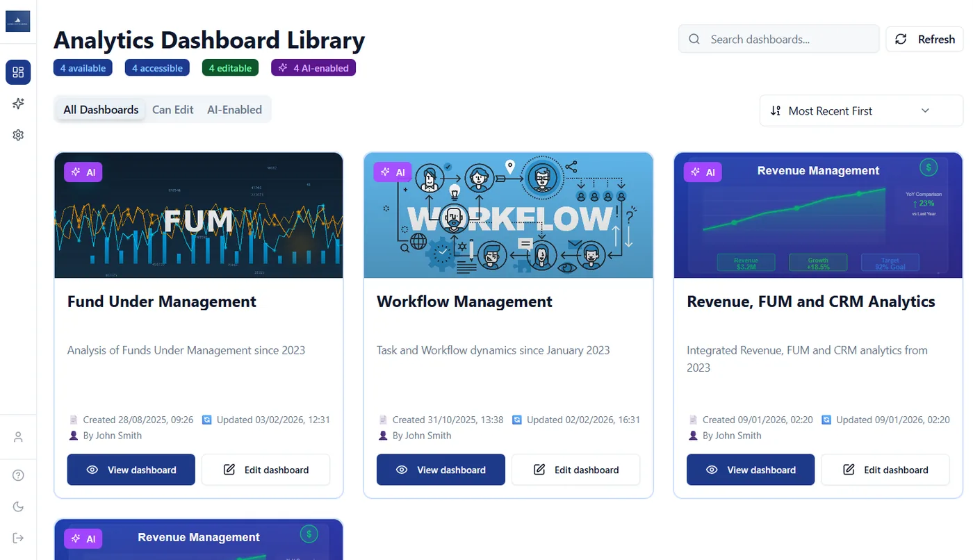This screenshot has height=560, width=973.
Task: Click 'Updated 02/02/2026, 16:31' text
Action: click(583, 420)
